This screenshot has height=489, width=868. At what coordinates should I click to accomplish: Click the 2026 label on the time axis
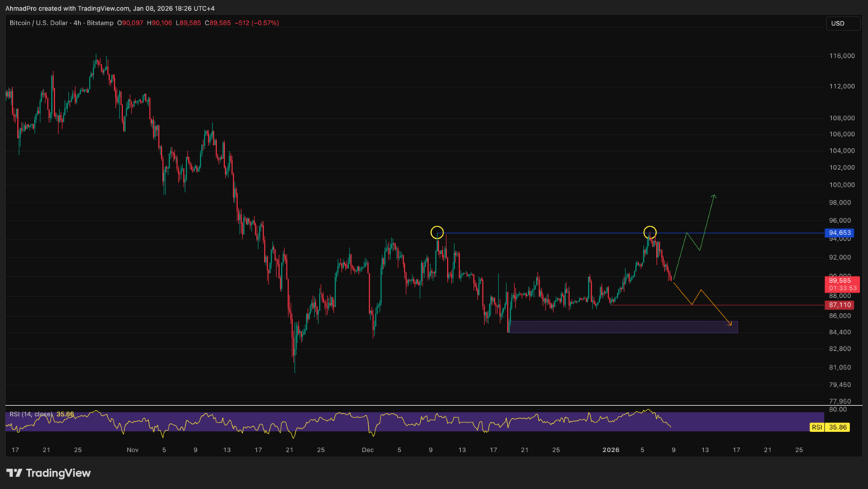pyautogui.click(x=610, y=450)
